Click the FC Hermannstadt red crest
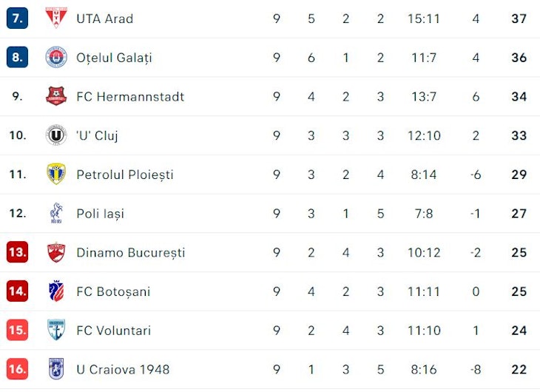The image size is (540, 392). click(x=56, y=95)
